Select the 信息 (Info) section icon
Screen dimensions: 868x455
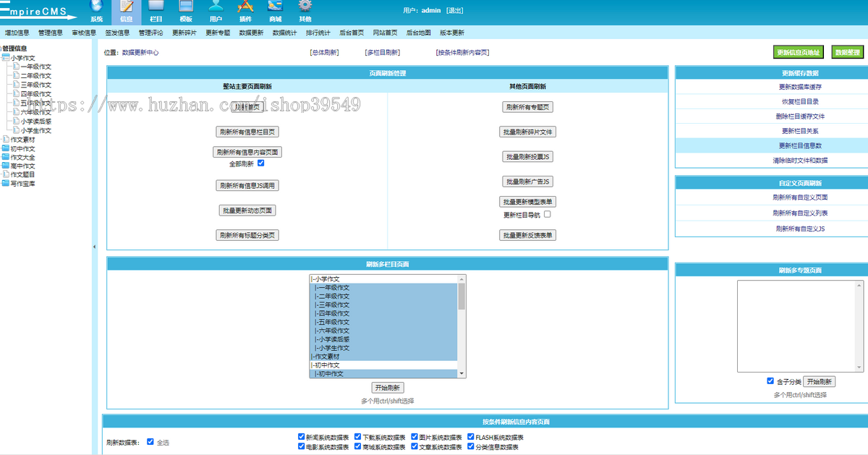tap(126, 8)
